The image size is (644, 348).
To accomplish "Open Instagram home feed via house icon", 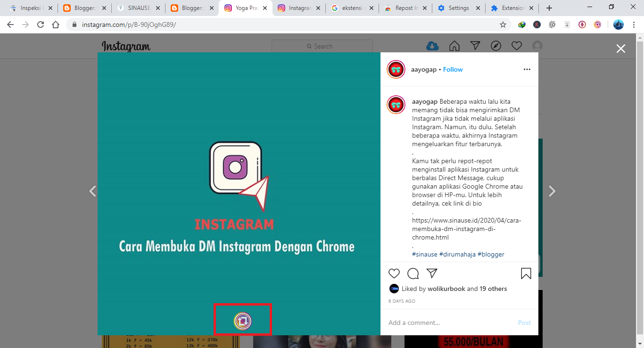I will [x=454, y=46].
